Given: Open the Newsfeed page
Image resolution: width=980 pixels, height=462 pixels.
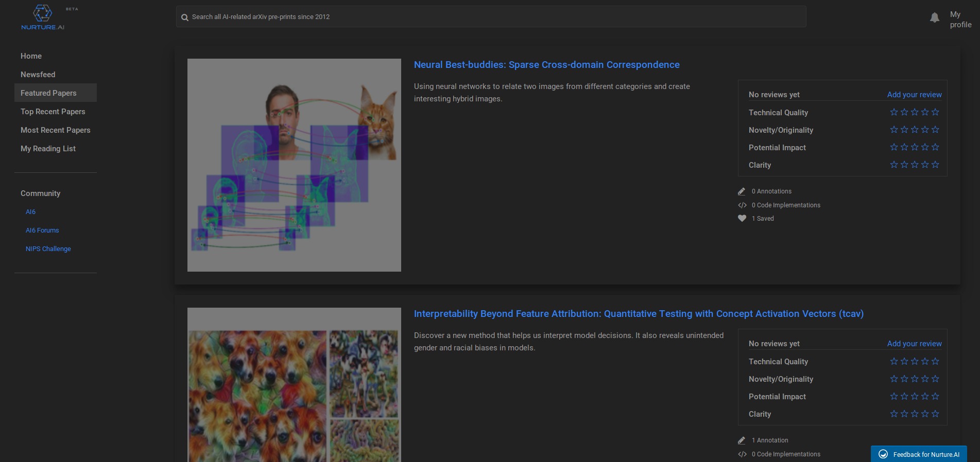Looking at the screenshot, I should 56,75.
